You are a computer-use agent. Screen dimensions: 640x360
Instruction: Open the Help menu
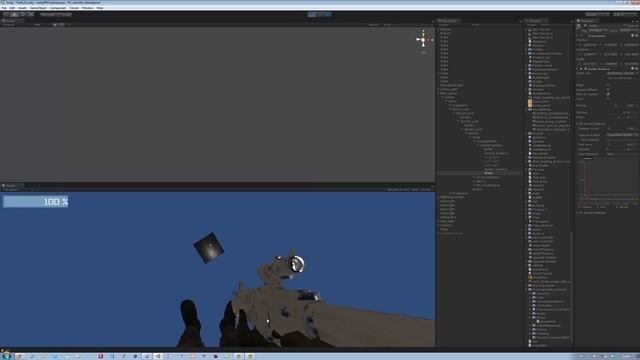point(100,8)
